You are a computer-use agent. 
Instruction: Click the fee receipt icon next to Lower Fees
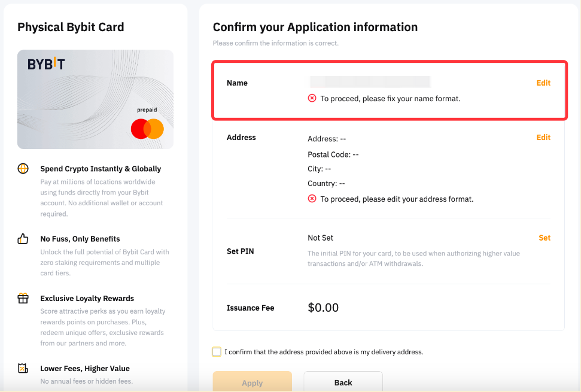(23, 369)
